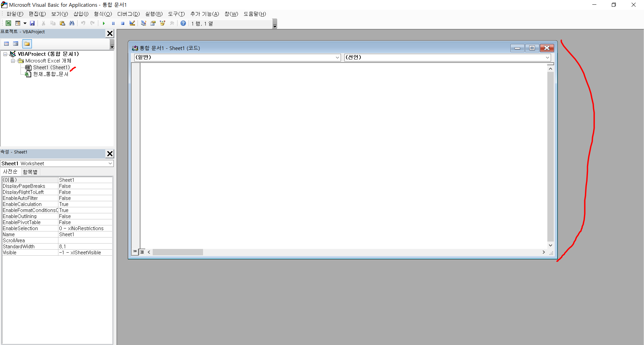Click the Insert UserForm toolbar icon
644x345 pixels.
[x=18, y=23]
